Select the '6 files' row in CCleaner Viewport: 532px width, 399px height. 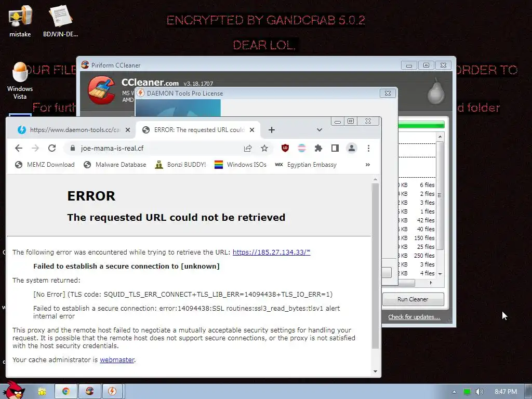417,185
